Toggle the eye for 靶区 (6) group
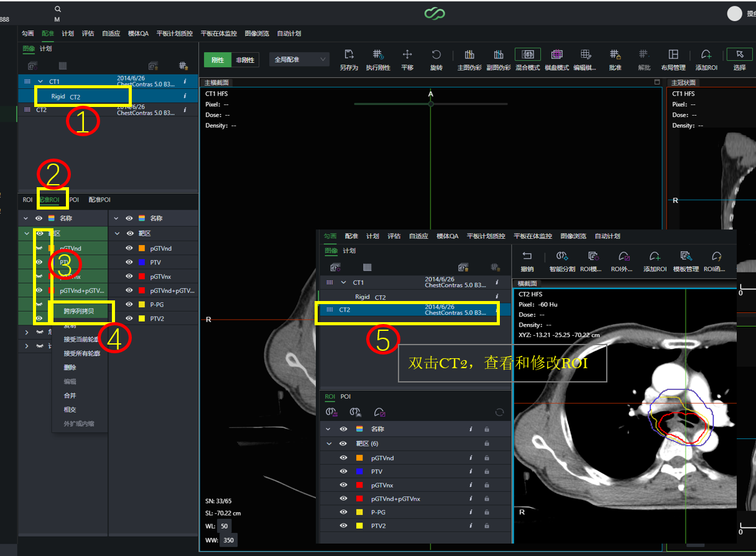The image size is (756, 556). point(343,443)
